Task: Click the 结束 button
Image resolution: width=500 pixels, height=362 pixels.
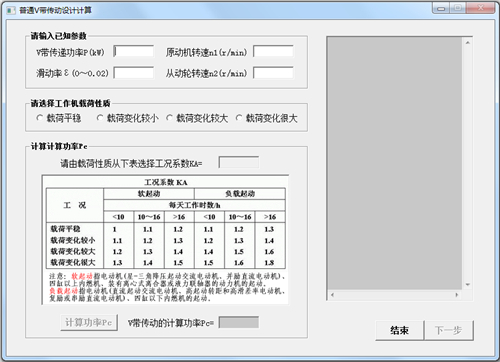Action: click(x=400, y=330)
